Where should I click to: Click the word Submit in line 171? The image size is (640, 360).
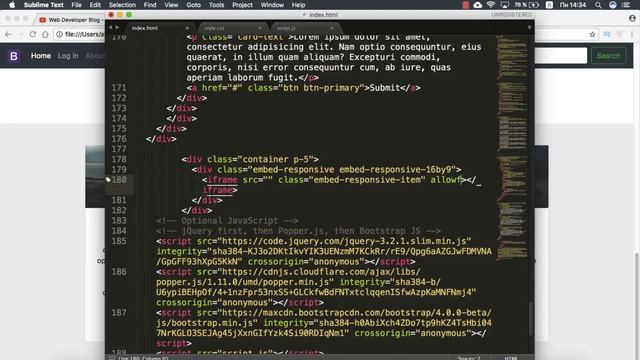pyautogui.click(x=384, y=88)
